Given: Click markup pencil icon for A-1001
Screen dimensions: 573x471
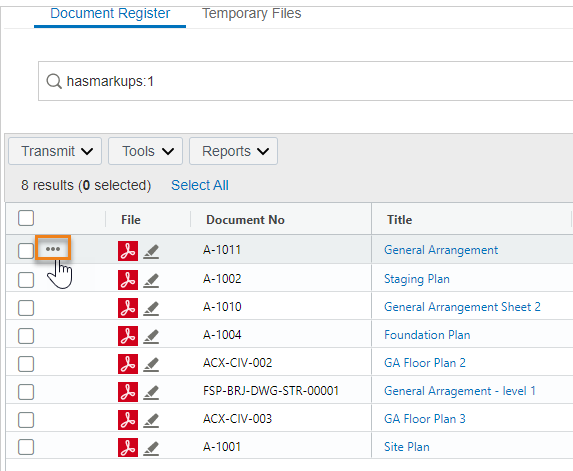Looking at the screenshot, I should 151,448.
